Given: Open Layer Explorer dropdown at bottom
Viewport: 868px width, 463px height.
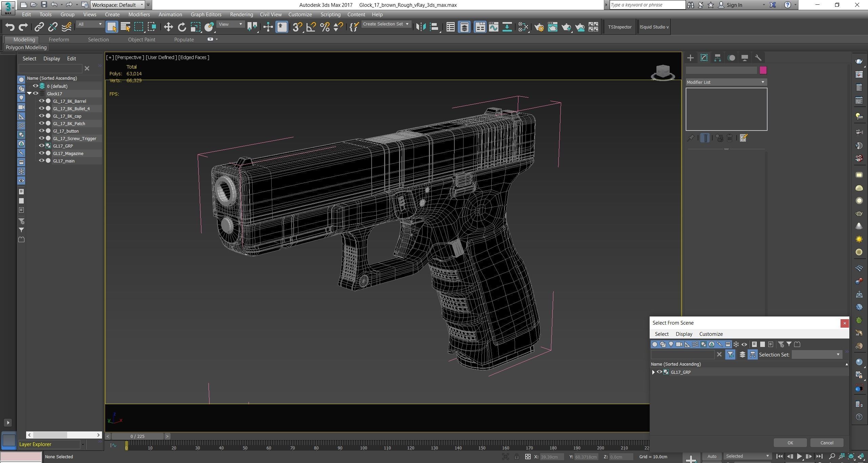Looking at the screenshot, I should pos(82,444).
